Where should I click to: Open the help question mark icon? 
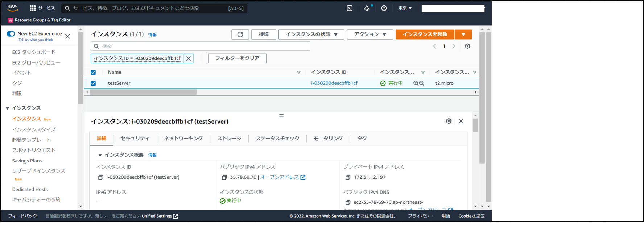point(384,8)
